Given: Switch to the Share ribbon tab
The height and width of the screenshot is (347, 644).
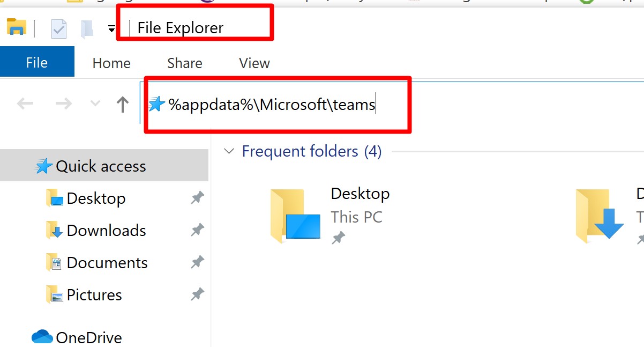Looking at the screenshot, I should click(184, 63).
